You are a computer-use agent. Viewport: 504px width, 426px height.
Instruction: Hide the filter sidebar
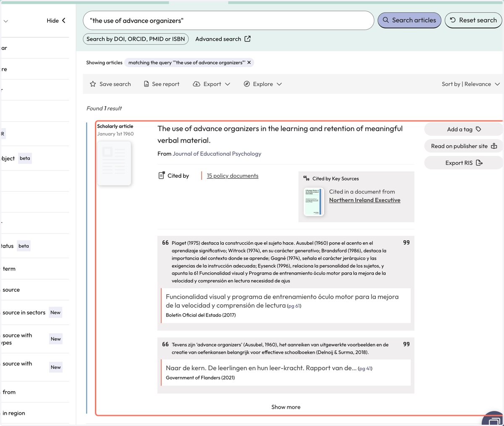point(56,21)
